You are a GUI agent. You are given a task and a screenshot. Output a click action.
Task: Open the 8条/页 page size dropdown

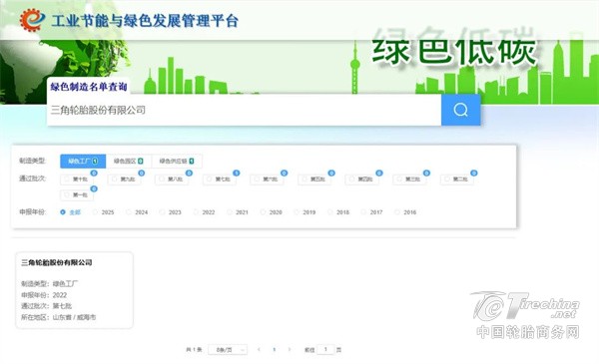point(228,349)
